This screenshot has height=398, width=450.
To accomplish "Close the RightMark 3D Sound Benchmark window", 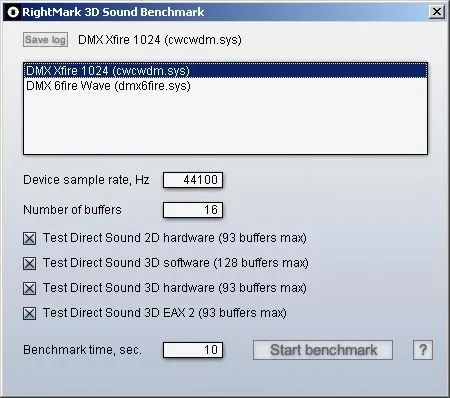I will tap(436, 12).
